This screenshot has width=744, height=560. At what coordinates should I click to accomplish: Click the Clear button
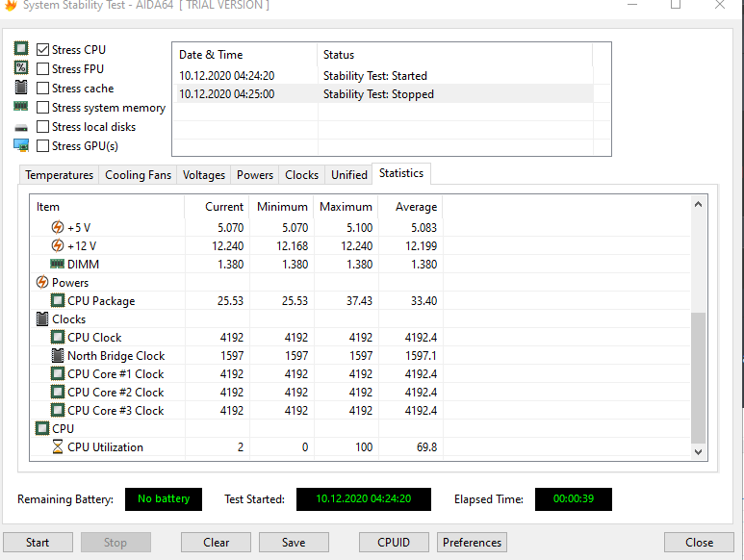tap(216, 543)
